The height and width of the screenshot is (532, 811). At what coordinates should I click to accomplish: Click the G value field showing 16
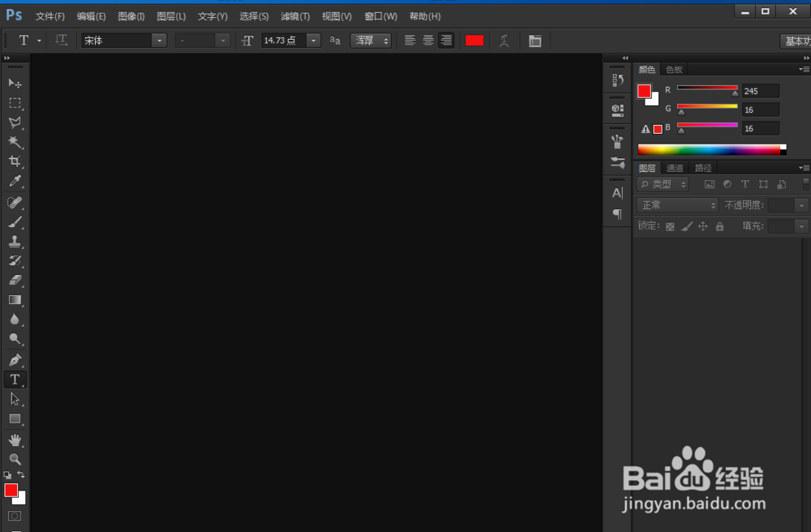(x=760, y=109)
